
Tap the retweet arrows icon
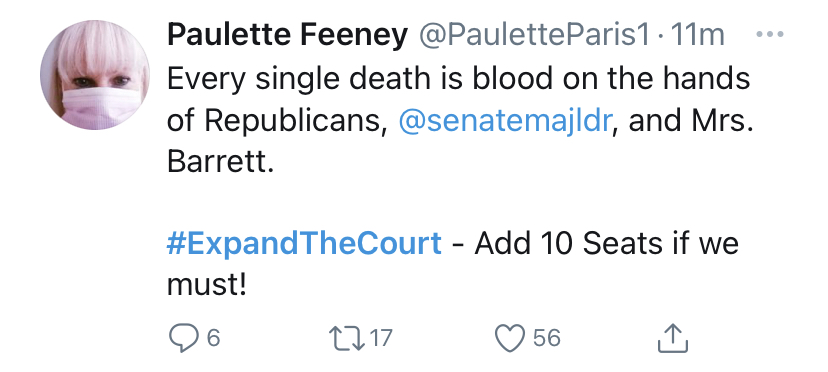[x=346, y=338]
